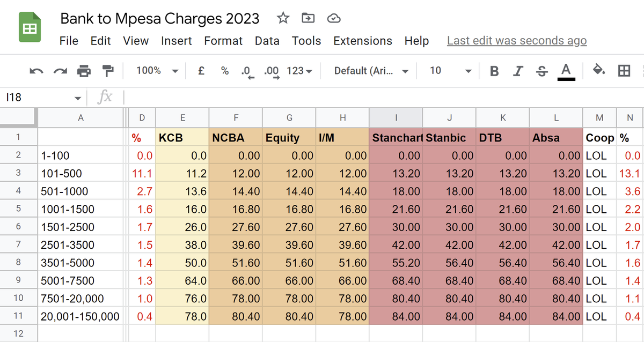
Task: Open the View menu
Action: [x=136, y=41]
